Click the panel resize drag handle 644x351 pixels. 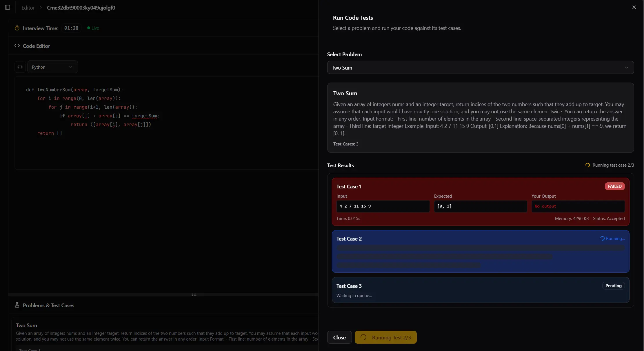click(194, 295)
